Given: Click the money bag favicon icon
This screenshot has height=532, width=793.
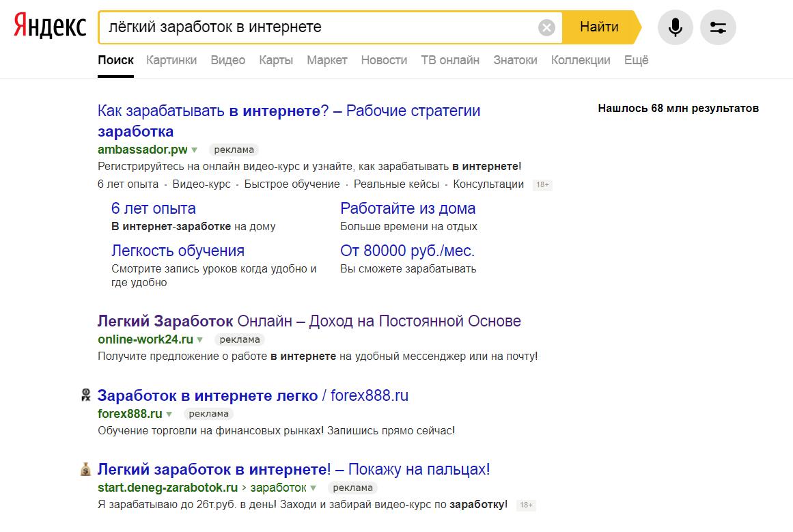Looking at the screenshot, I should pyautogui.click(x=85, y=469).
